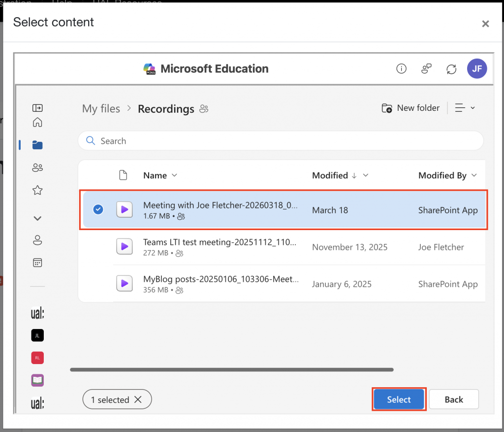This screenshot has height=432, width=504.
Task: Go to Home in the left sidebar
Action: pos(37,123)
